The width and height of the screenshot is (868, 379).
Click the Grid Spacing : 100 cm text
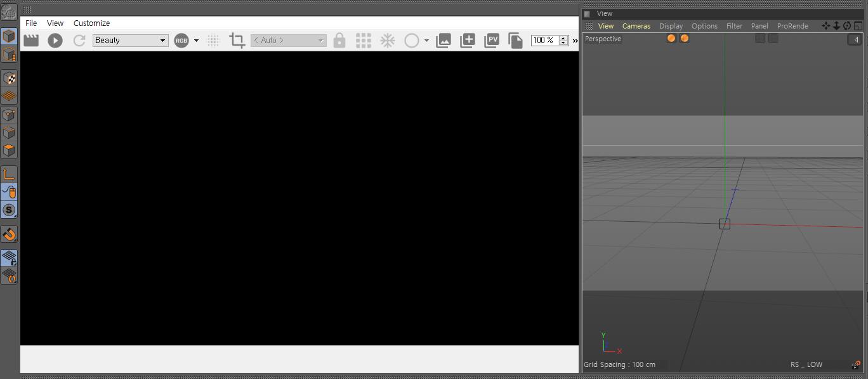click(619, 364)
